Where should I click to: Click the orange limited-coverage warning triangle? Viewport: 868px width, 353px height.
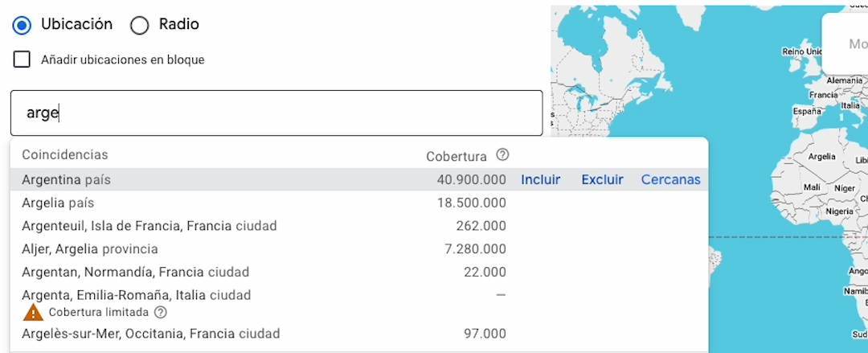pyautogui.click(x=33, y=312)
